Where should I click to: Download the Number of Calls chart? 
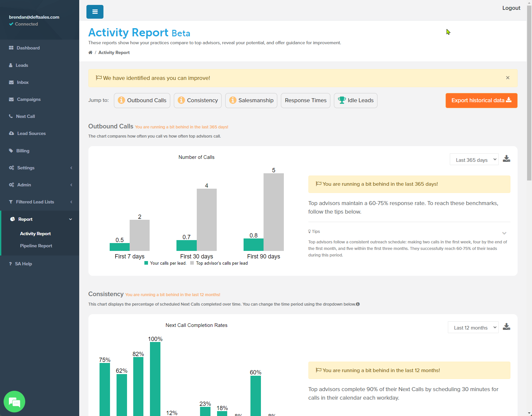506,159
